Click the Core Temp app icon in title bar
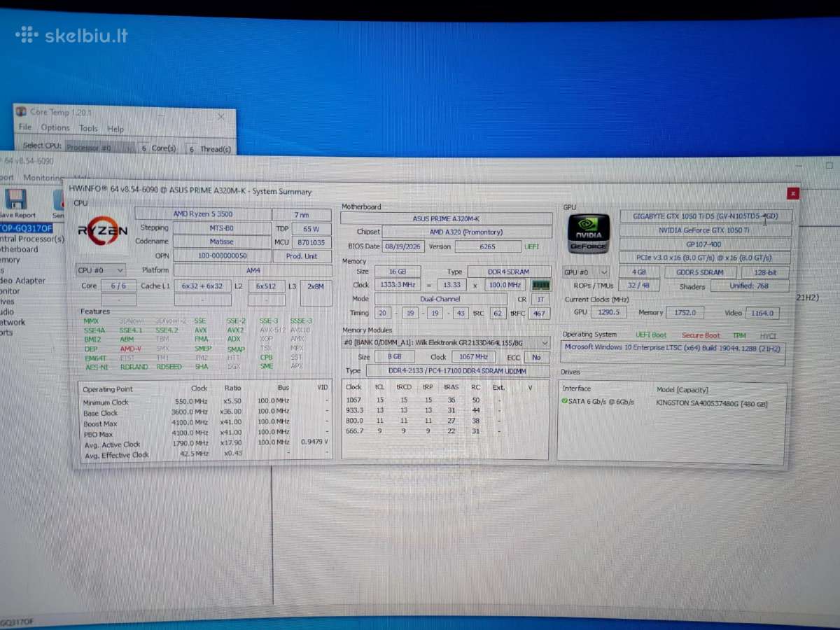The height and width of the screenshot is (630, 840). pyautogui.click(x=21, y=111)
